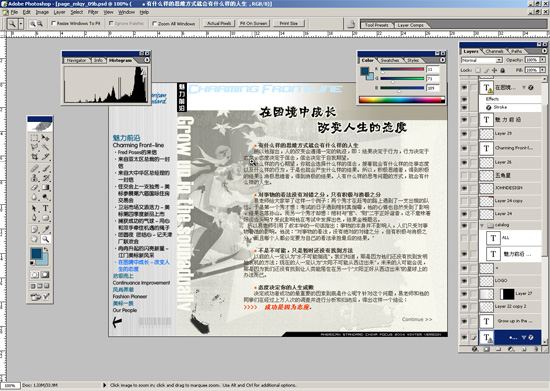
Task: Select the Path Selection tool
Action: [34, 209]
